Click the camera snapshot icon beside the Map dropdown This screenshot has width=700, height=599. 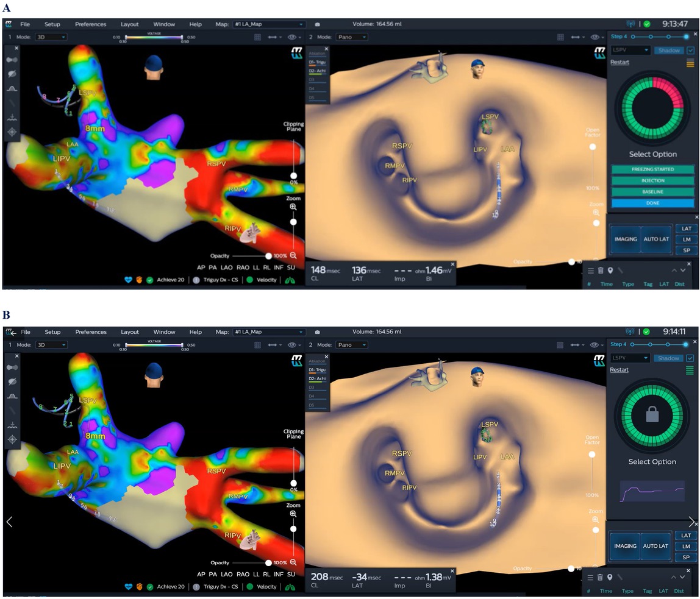[x=317, y=24]
